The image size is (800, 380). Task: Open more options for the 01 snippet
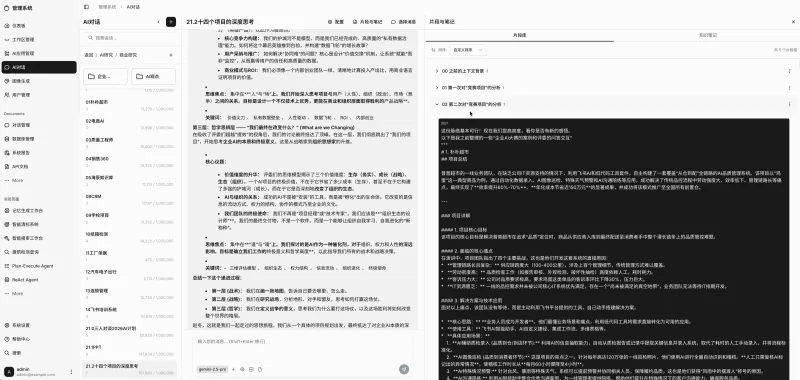click(789, 87)
